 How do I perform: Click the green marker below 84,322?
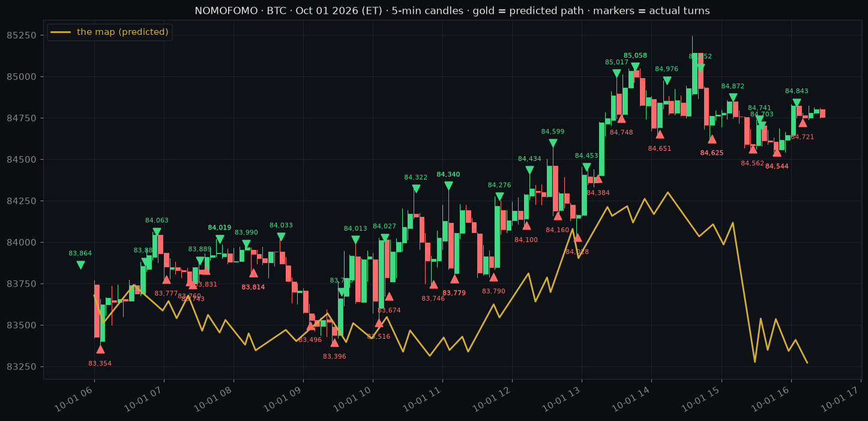click(416, 189)
